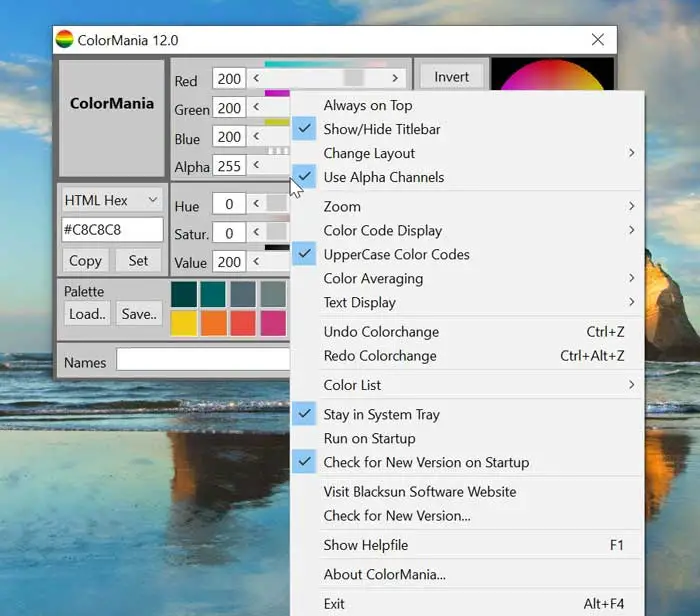The width and height of the screenshot is (700, 616).
Task: Click the palette Save.. button
Action: pyautogui.click(x=139, y=314)
